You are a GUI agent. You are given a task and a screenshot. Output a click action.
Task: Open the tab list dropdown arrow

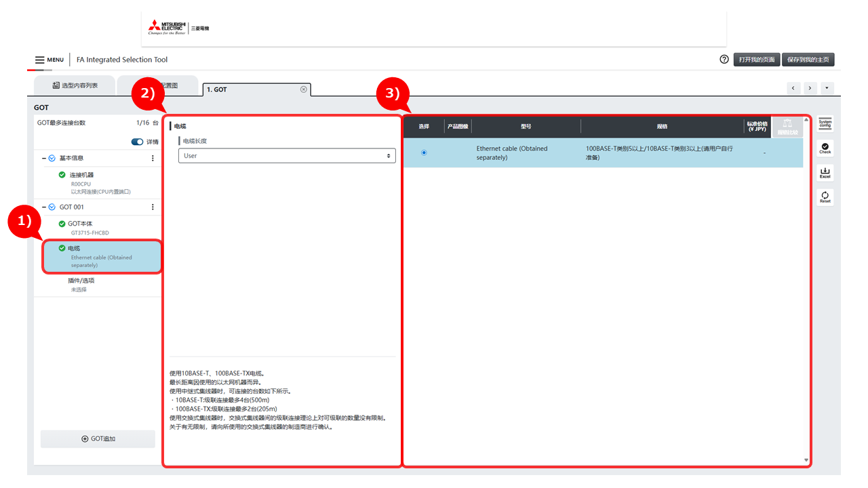(x=827, y=88)
